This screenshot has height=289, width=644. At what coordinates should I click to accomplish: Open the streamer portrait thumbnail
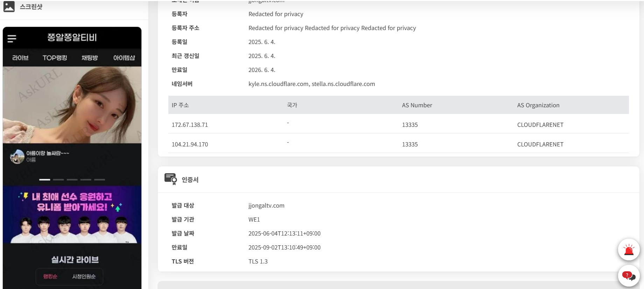pyautogui.click(x=72, y=105)
